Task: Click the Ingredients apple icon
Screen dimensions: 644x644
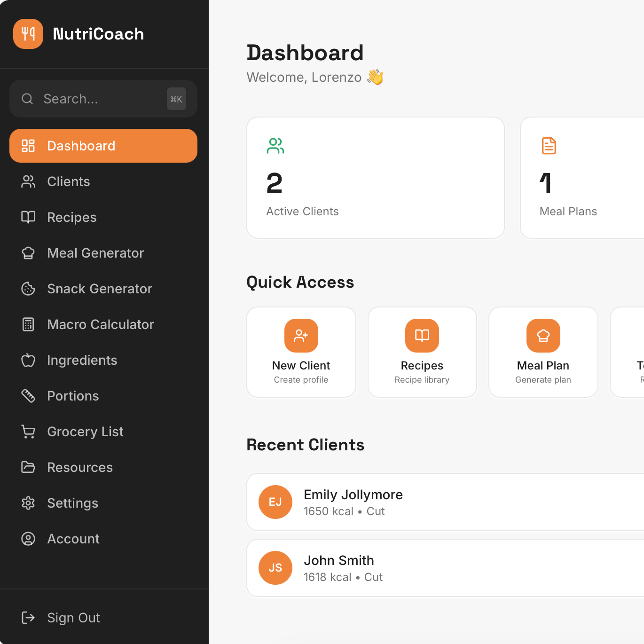Action: point(28,360)
